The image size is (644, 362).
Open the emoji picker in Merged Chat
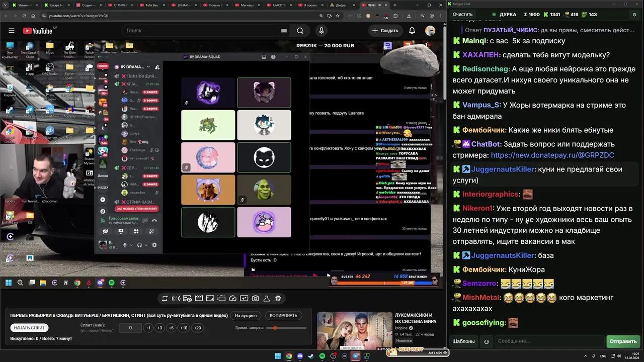coord(487,341)
